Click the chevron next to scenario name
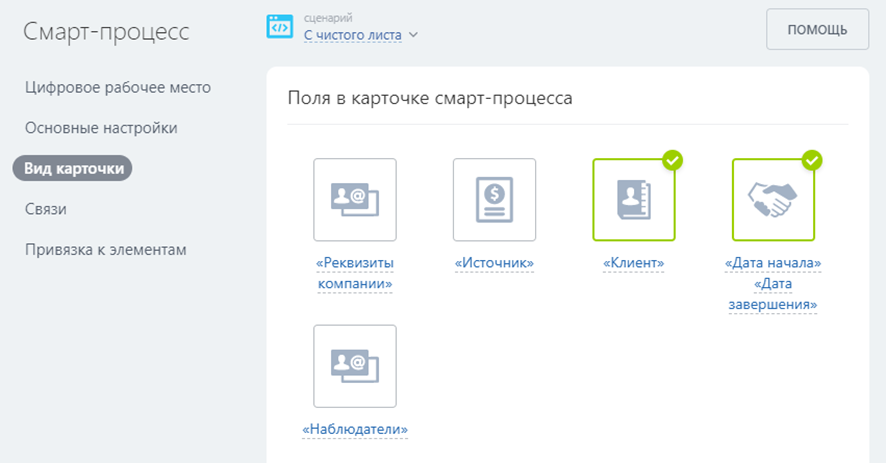This screenshot has height=463, width=886. click(x=413, y=35)
